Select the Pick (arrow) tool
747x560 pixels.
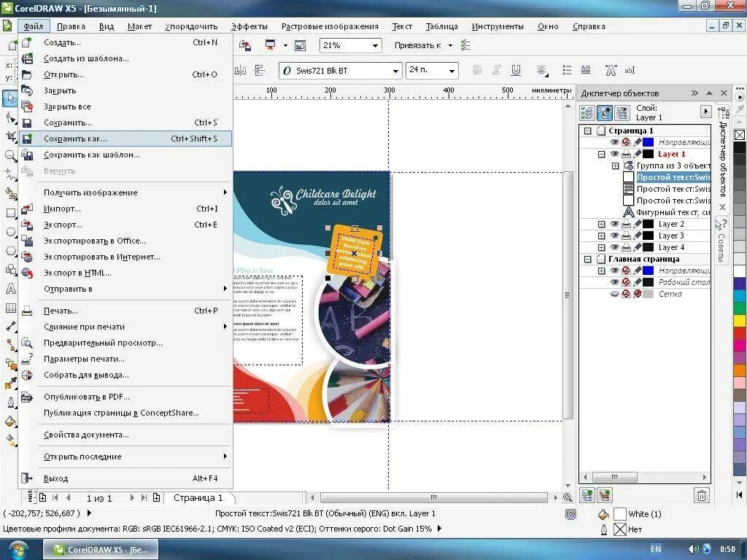tap(10, 98)
